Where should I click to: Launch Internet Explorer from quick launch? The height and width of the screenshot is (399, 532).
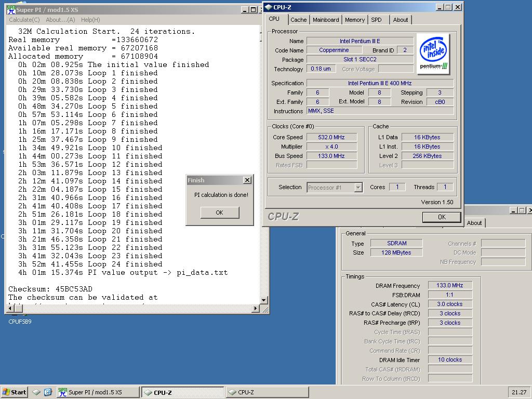pyautogui.click(x=48, y=392)
